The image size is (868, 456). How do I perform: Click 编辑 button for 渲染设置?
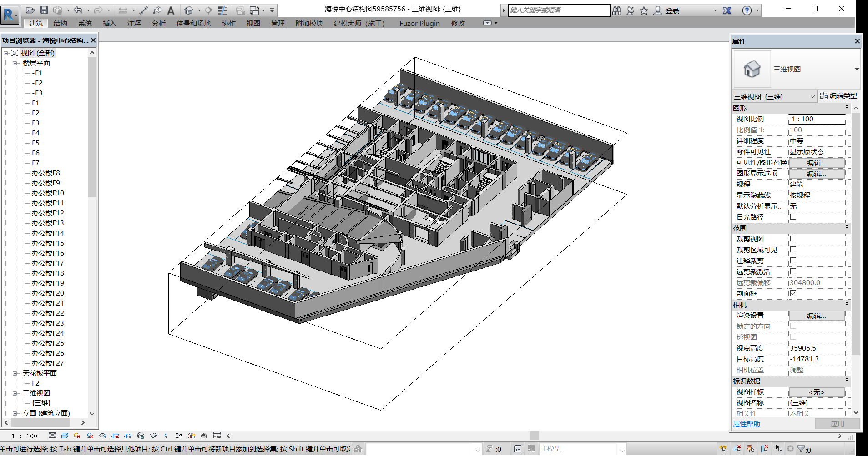coord(817,316)
